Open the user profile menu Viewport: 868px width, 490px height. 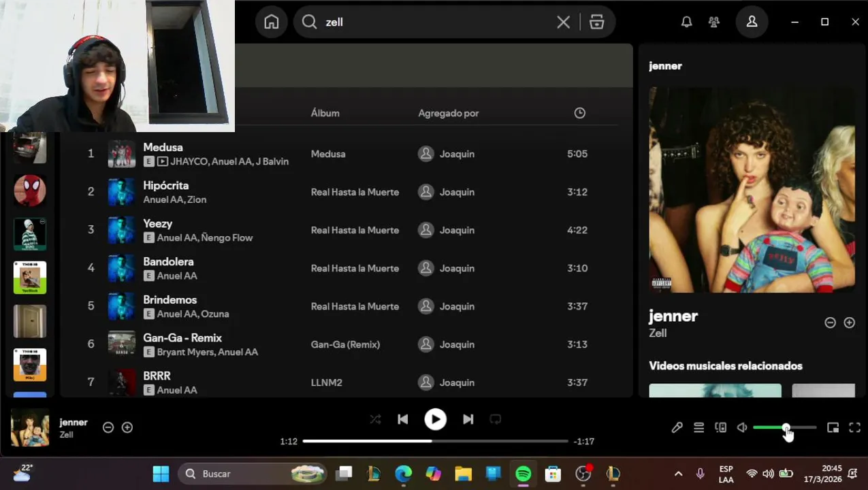click(x=752, y=22)
